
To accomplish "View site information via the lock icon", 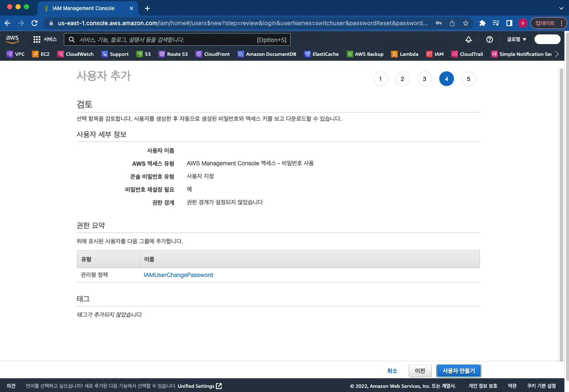I will (51, 23).
